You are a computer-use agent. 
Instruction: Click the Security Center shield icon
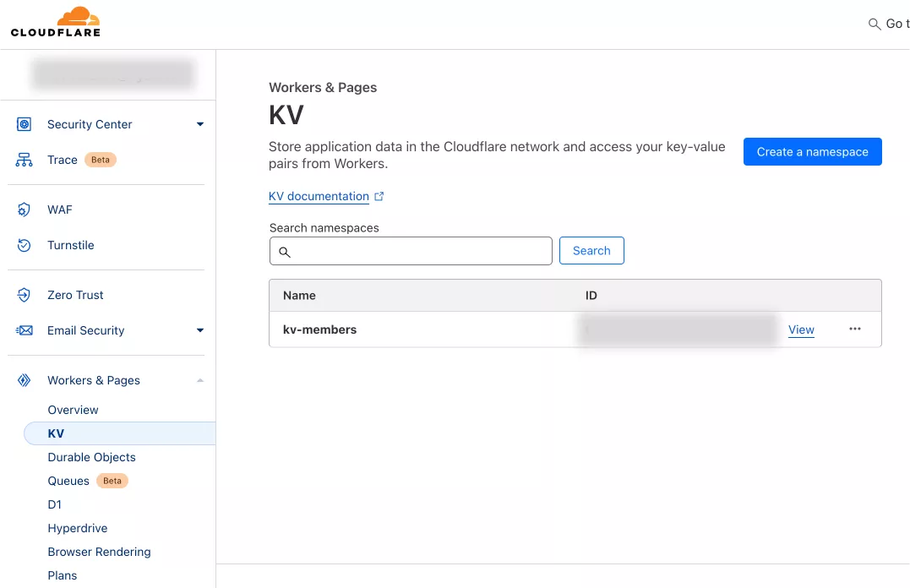25,124
